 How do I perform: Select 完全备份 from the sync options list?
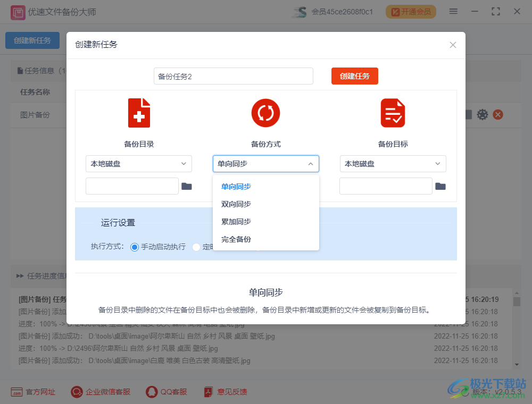point(236,239)
